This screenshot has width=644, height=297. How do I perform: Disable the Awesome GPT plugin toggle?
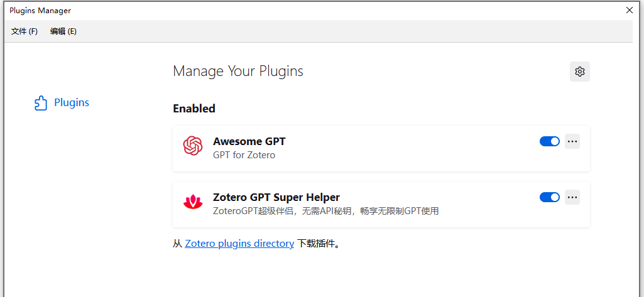point(550,141)
